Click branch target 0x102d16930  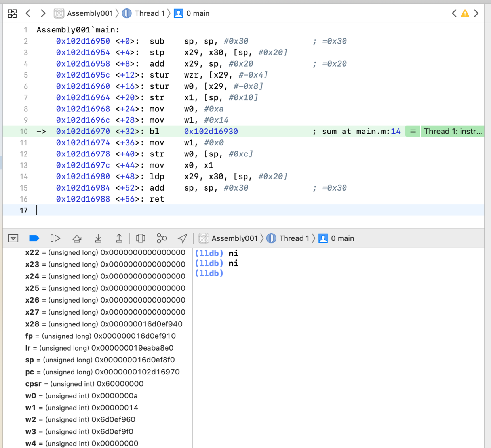click(x=211, y=132)
